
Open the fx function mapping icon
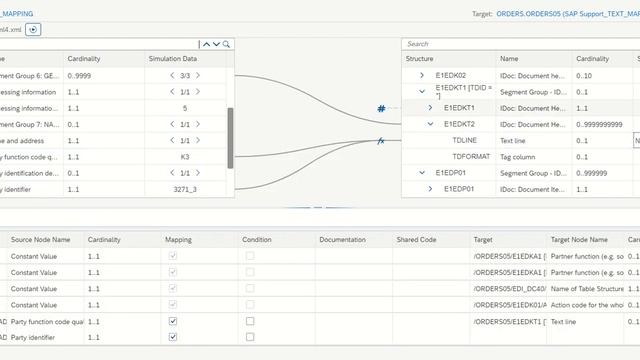pos(381,141)
